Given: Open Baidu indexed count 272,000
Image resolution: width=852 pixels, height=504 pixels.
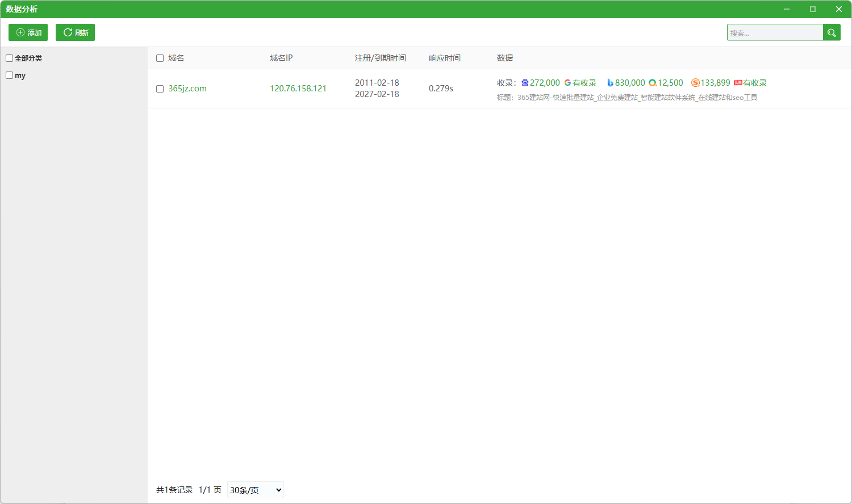Looking at the screenshot, I should [x=545, y=83].
